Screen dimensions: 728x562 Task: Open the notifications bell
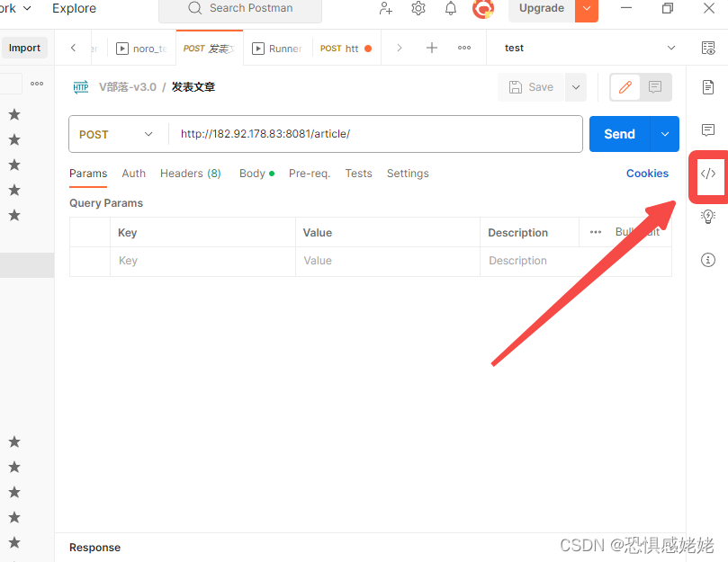click(x=450, y=8)
